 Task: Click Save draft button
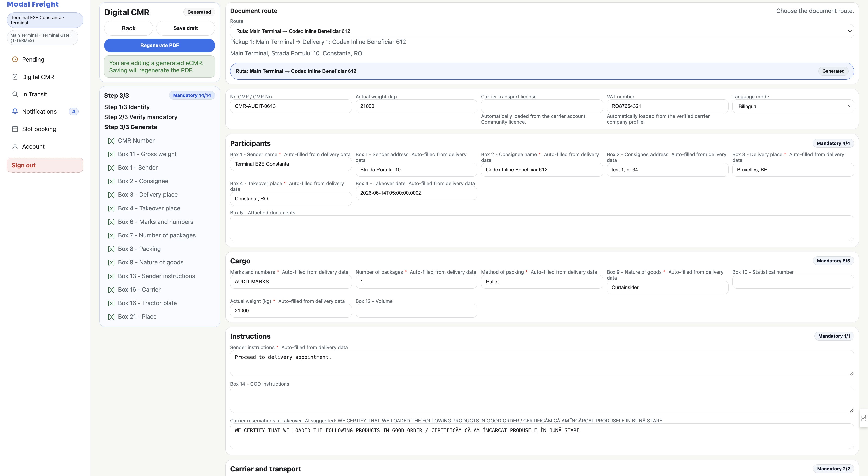pyautogui.click(x=186, y=28)
